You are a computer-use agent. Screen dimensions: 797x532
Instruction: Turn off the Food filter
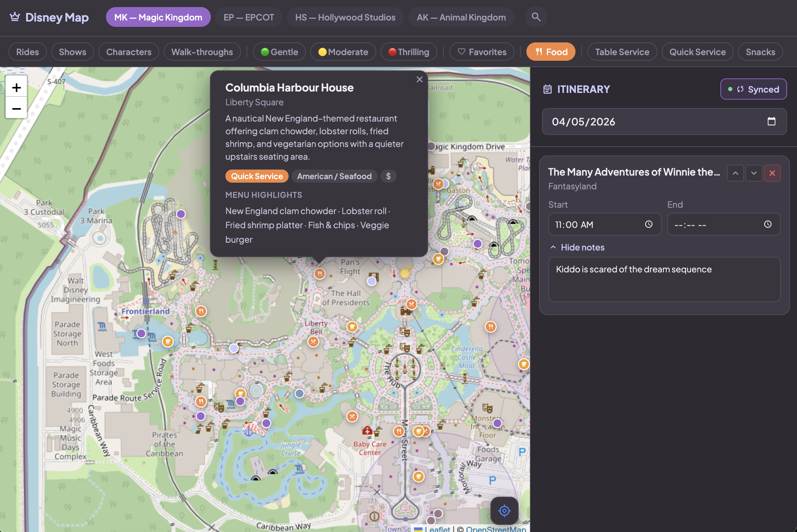point(551,52)
